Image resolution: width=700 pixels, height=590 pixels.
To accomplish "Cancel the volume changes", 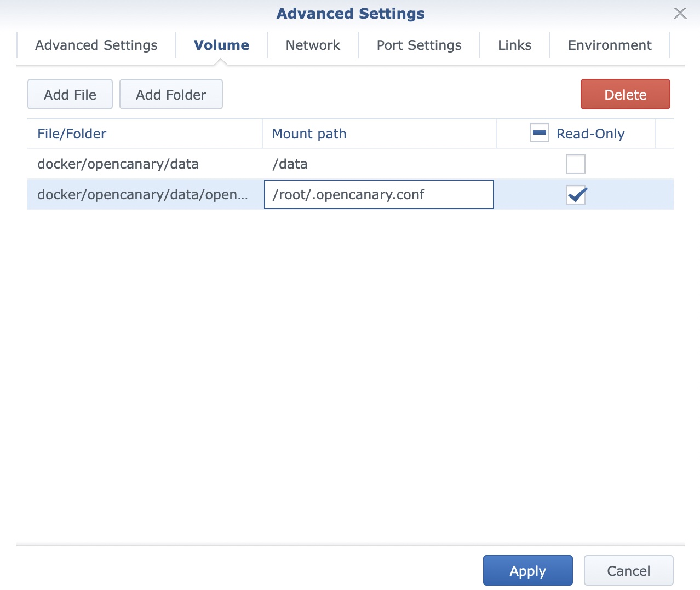I will (x=628, y=571).
